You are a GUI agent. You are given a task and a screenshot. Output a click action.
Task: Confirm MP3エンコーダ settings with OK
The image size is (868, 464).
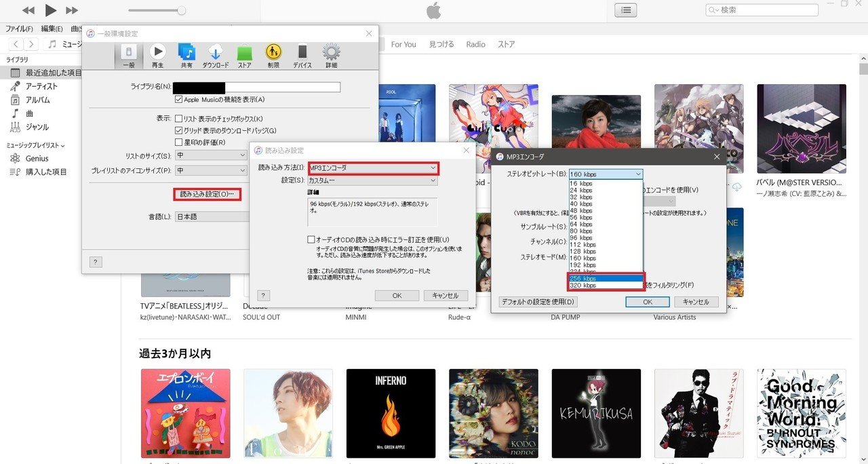tap(647, 302)
